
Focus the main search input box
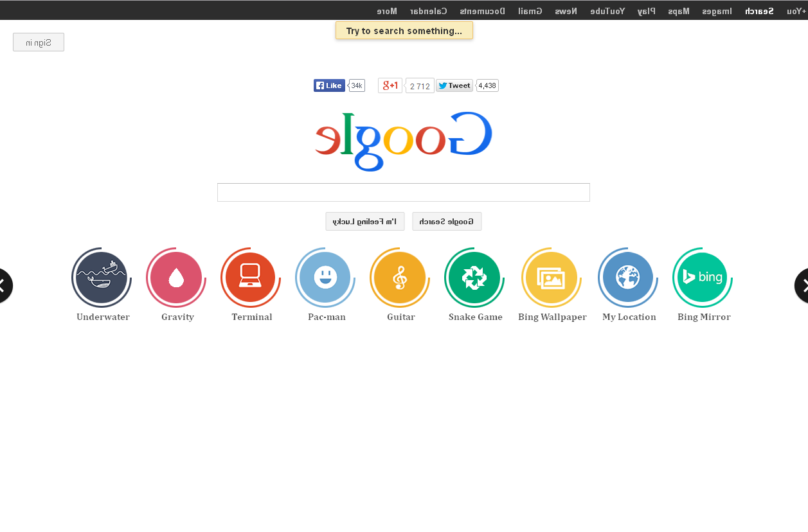(404, 193)
